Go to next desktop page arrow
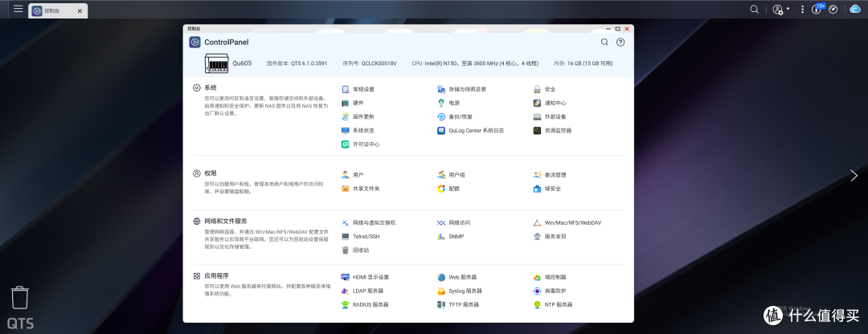This screenshot has width=868, height=334. tap(854, 175)
